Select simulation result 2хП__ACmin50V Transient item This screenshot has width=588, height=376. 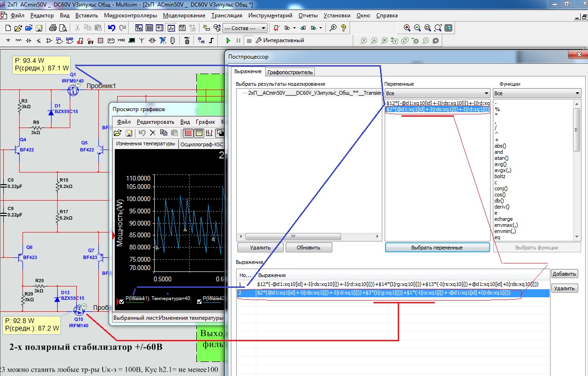click(314, 93)
